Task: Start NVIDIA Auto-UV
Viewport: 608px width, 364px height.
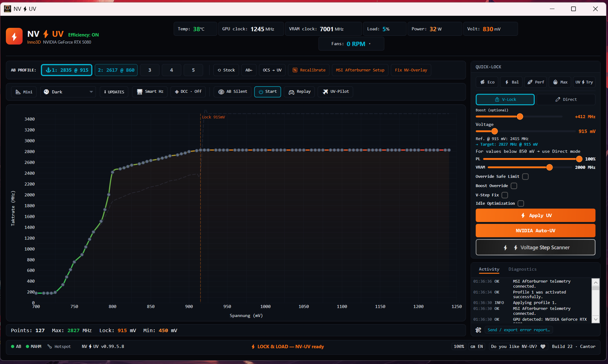Action: (535, 231)
